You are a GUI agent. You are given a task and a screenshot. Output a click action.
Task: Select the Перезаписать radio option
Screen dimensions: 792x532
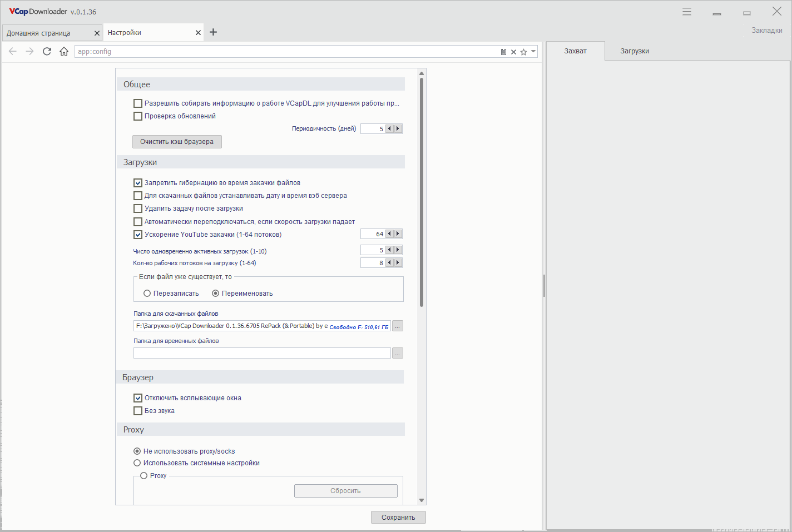[x=147, y=294]
